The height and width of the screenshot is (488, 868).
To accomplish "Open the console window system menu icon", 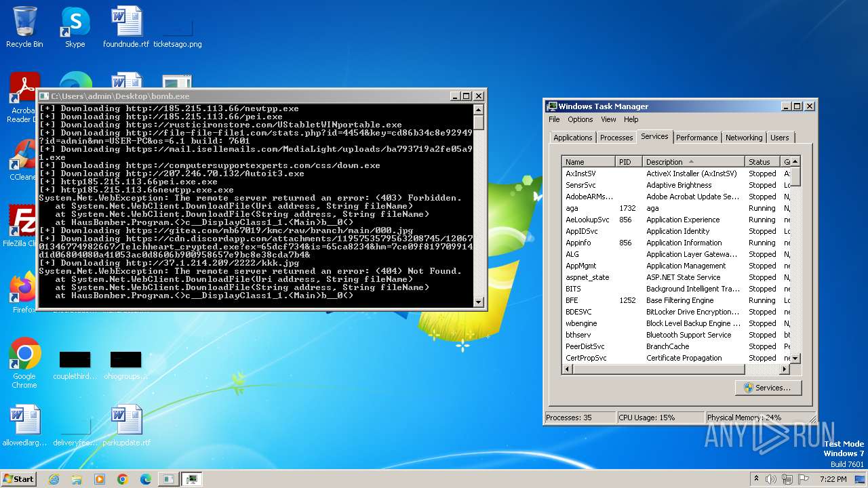I will [45, 96].
